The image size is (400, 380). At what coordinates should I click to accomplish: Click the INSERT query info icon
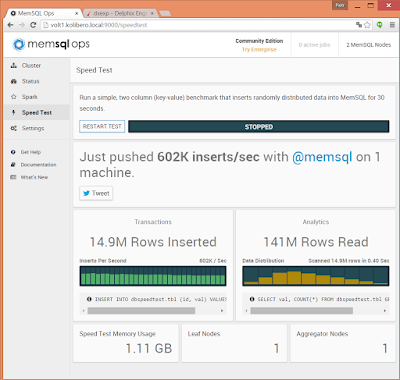(89, 299)
